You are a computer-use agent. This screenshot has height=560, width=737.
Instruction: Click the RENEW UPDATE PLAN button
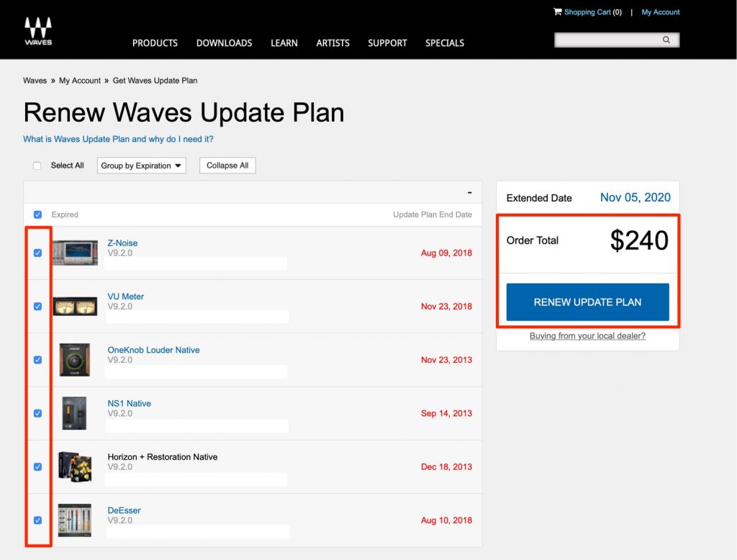[x=588, y=302]
